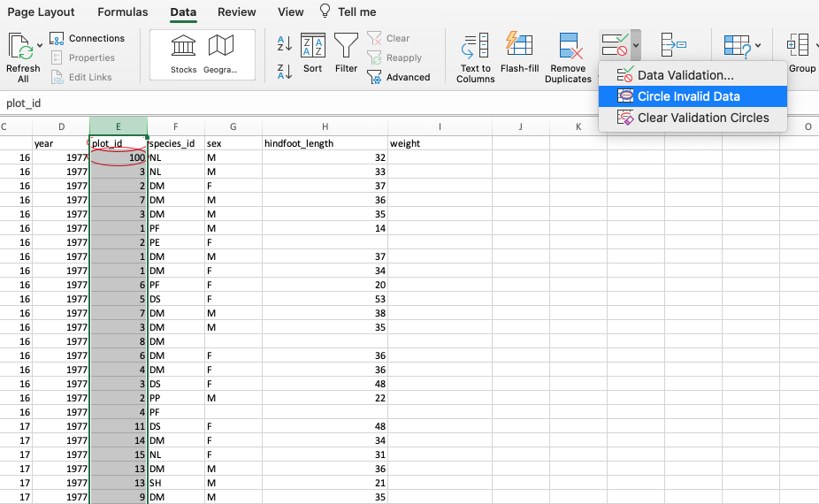Select the hindfoot_length header cell
This screenshot has height=504, width=819.
tap(325, 143)
